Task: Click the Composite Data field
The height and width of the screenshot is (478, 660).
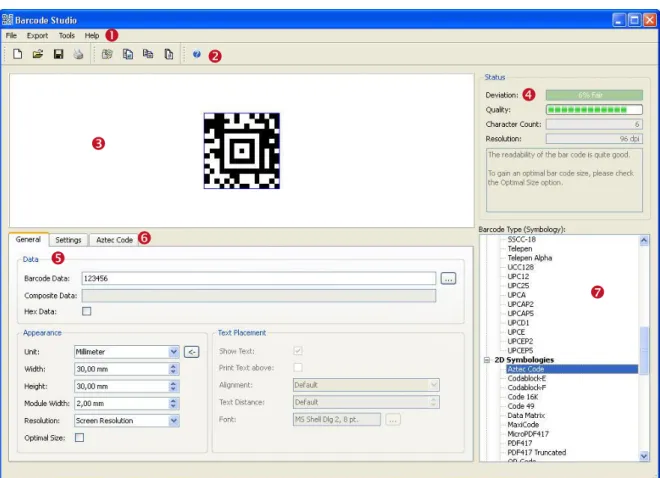Action: 259,296
